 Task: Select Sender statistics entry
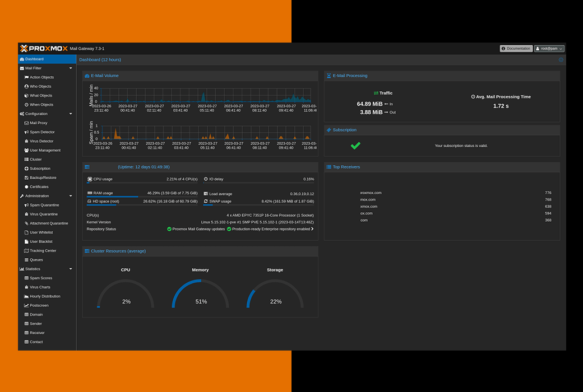pos(47,324)
